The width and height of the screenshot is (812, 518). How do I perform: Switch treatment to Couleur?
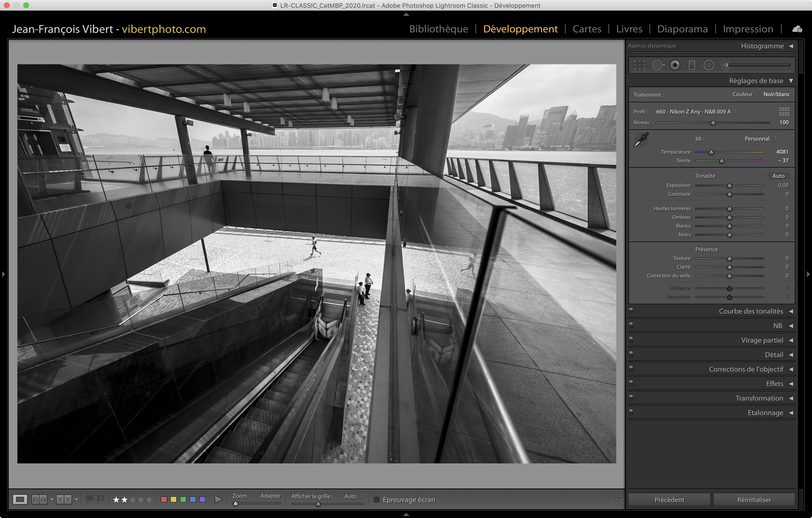[742, 94]
